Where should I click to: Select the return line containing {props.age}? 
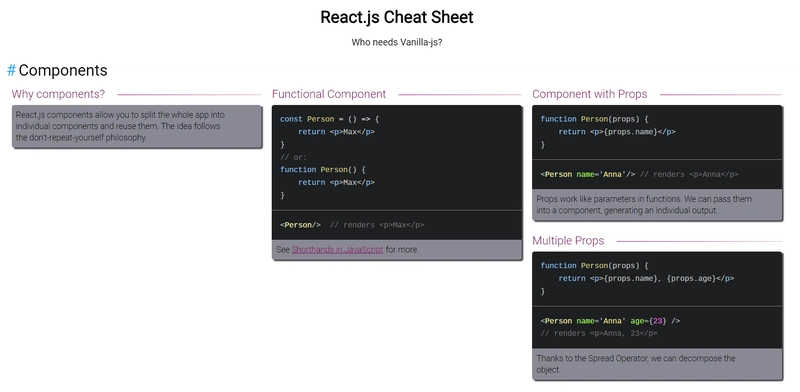(646, 278)
